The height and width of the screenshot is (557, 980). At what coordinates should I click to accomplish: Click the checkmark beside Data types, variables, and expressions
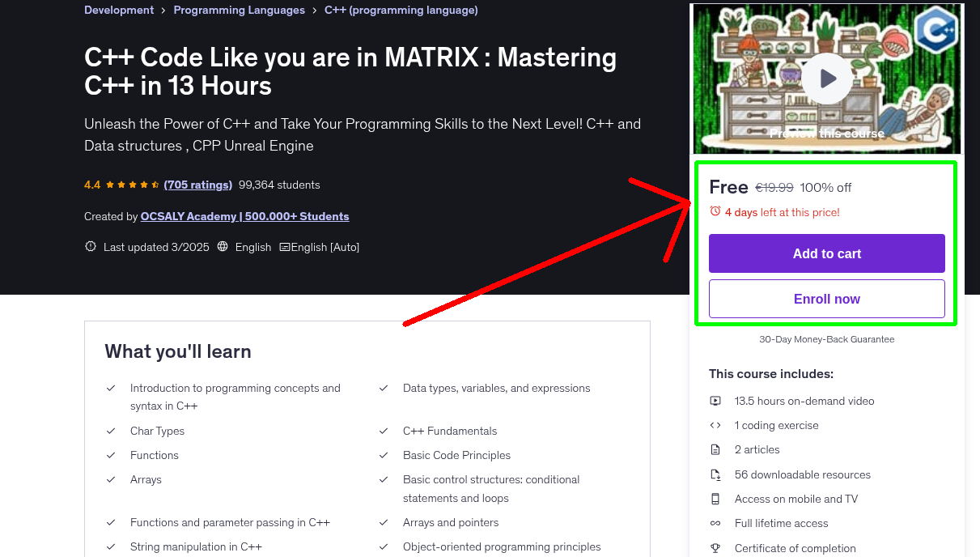click(x=384, y=388)
